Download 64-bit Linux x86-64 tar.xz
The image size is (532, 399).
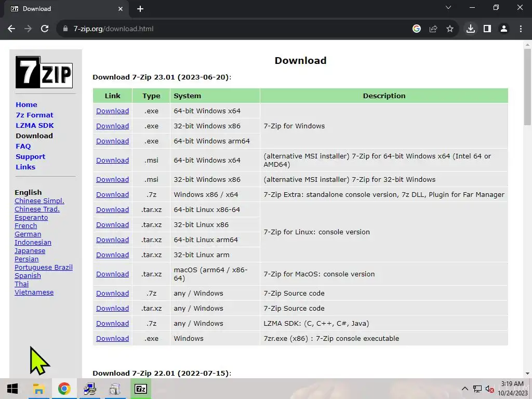point(112,210)
